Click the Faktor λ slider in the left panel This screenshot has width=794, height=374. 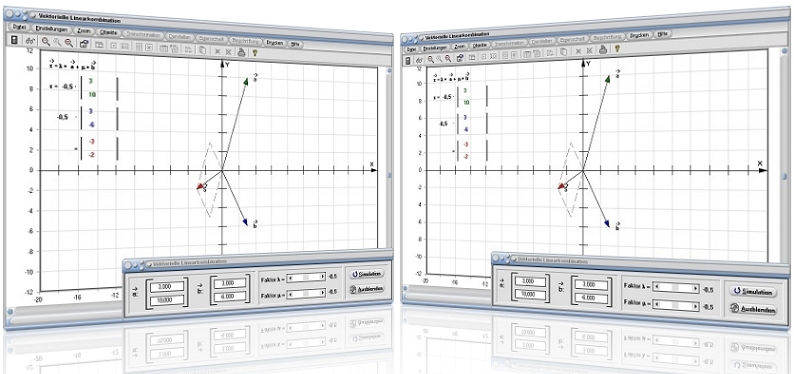click(306, 277)
